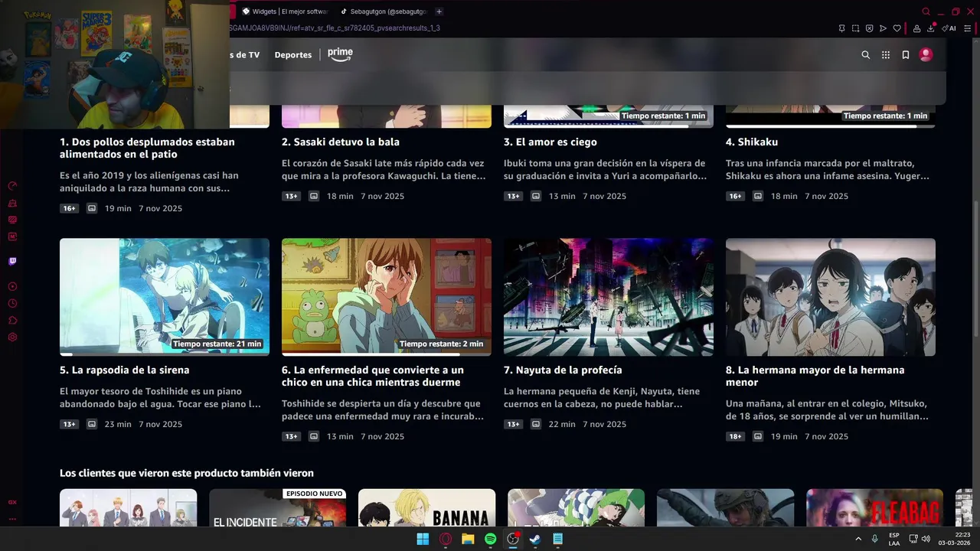Viewport: 980px width, 551px height.
Task: Open title 3. El amor es ciego
Action: 550,142
